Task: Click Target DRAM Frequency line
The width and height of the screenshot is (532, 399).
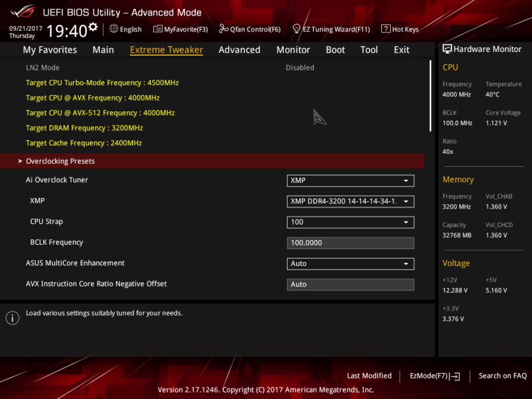Action: coord(84,128)
